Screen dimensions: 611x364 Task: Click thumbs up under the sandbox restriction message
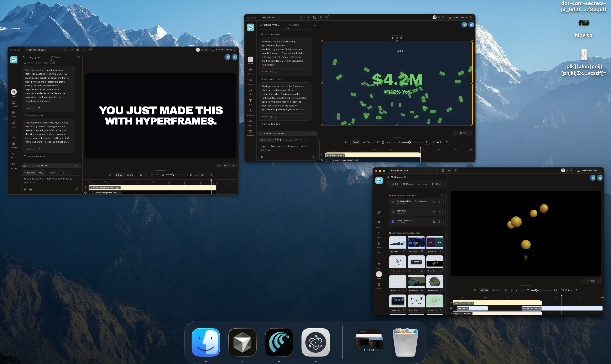coord(34,108)
